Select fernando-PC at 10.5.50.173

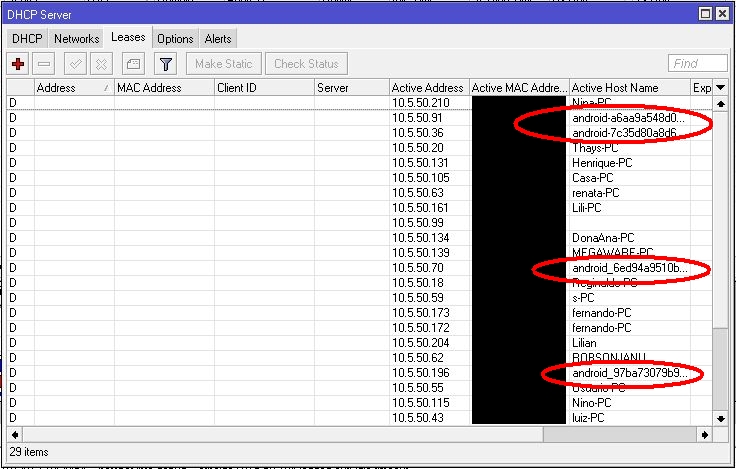click(x=601, y=313)
